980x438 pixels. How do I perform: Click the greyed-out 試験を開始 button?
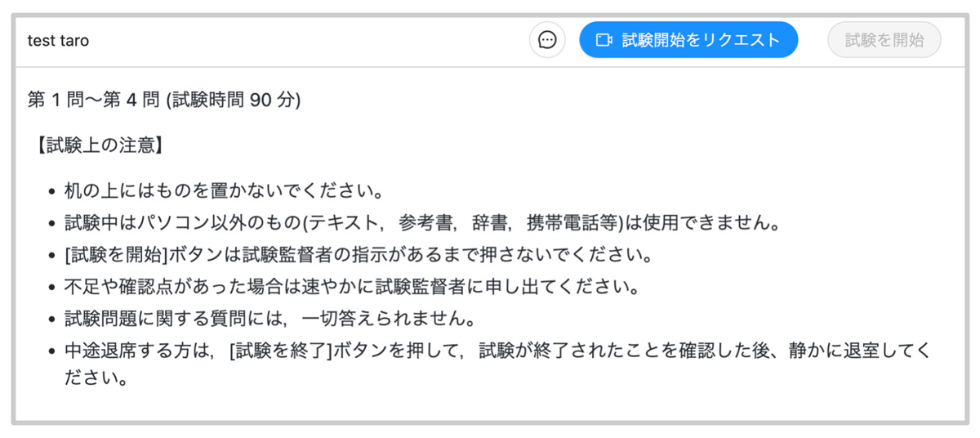pyautogui.click(x=884, y=40)
